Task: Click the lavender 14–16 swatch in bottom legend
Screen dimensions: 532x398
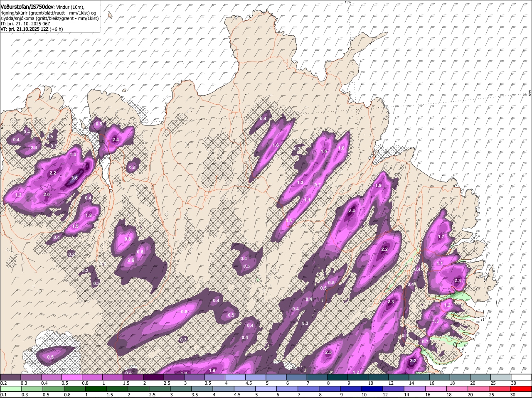Action: [415, 389]
